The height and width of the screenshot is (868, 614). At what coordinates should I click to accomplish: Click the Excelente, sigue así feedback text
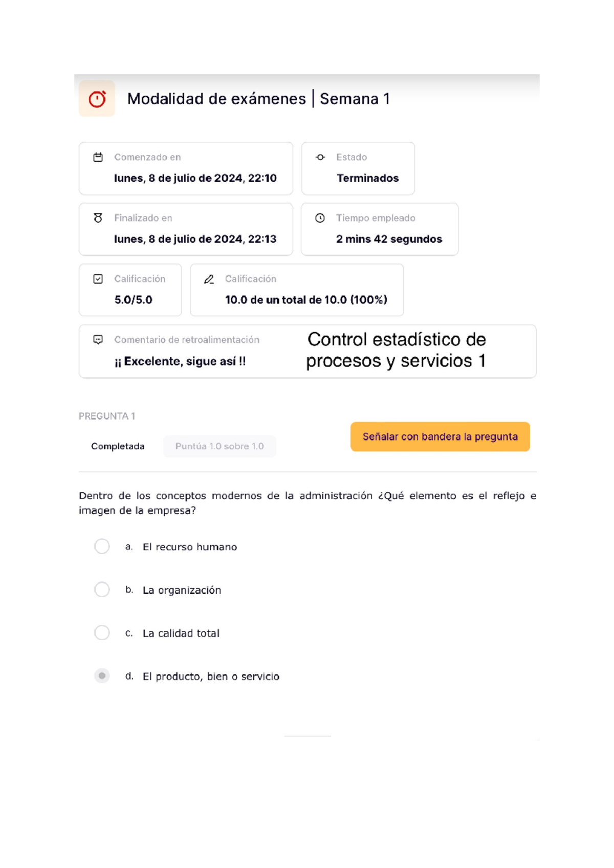[x=180, y=361]
